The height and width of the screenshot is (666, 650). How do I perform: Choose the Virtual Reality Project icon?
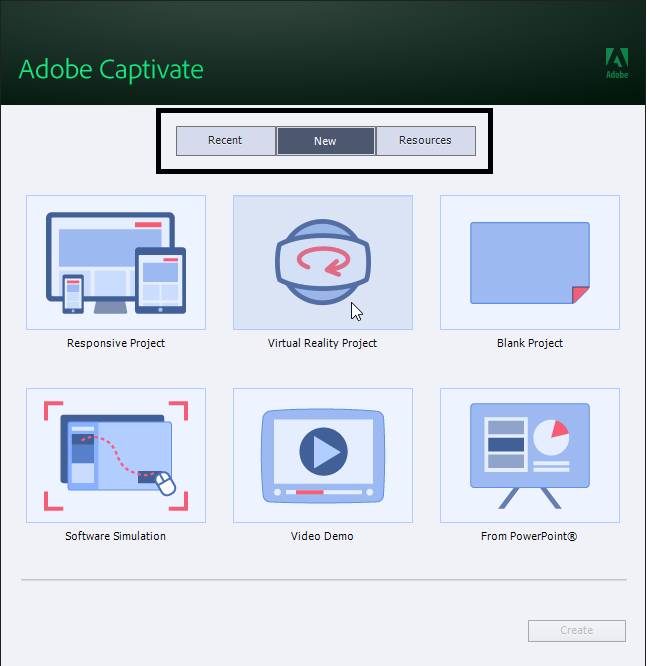[x=323, y=262]
